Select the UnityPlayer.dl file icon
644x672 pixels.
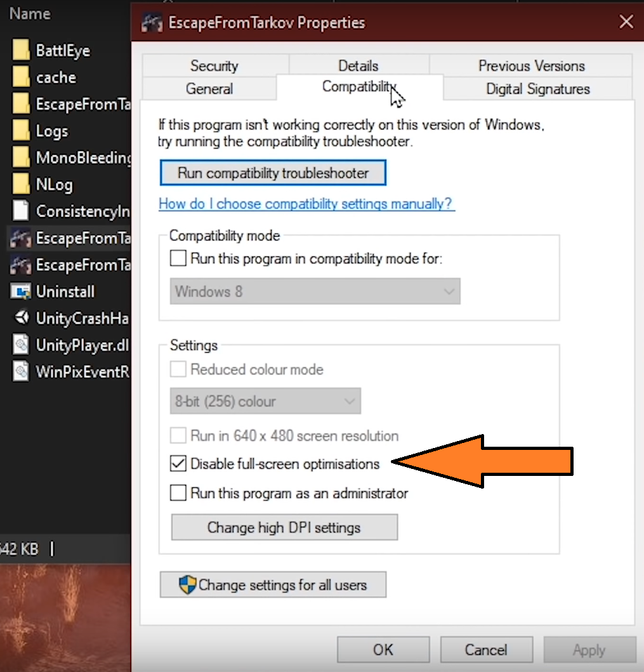click(21, 345)
